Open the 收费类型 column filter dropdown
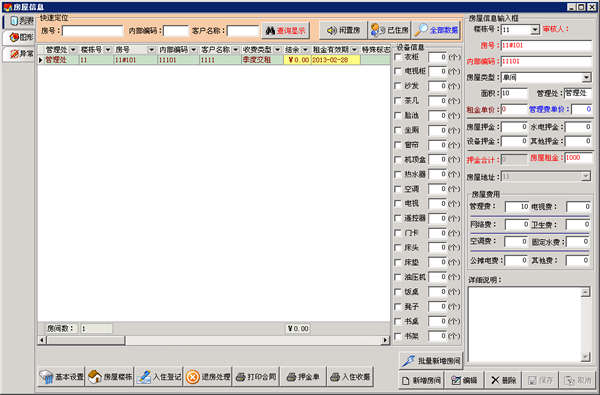Image resolution: width=600 pixels, height=395 pixels. click(278, 50)
